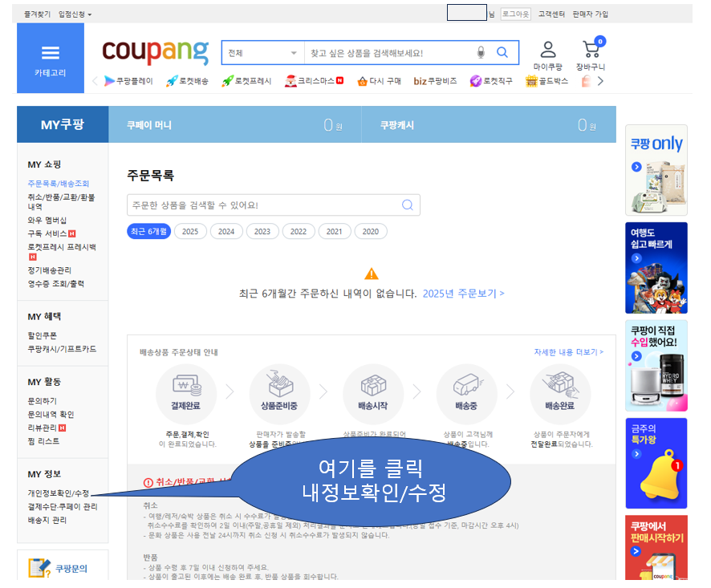Viewport: 711px width, 588px height.
Task: Open 로켓프레시 shortcut
Action: [x=246, y=81]
